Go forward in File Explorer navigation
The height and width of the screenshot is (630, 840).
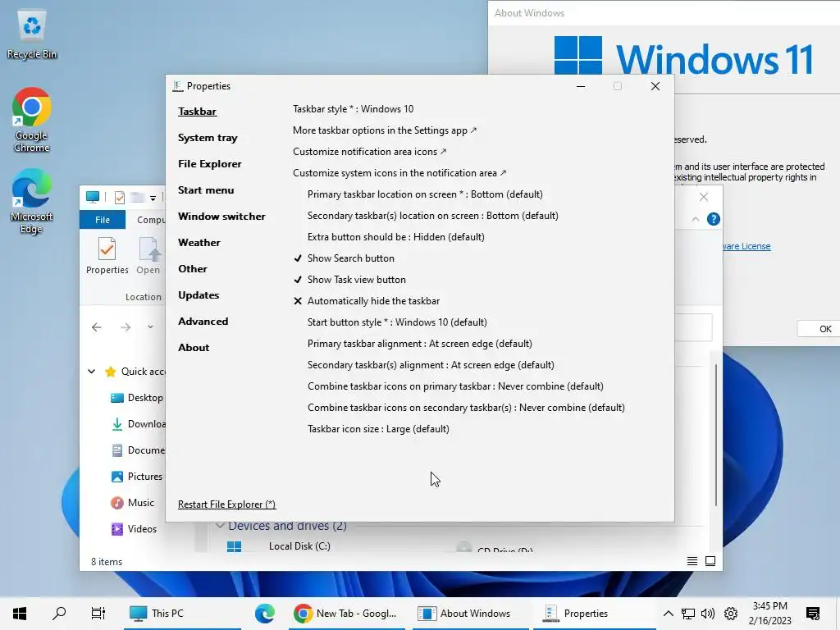[x=126, y=327]
